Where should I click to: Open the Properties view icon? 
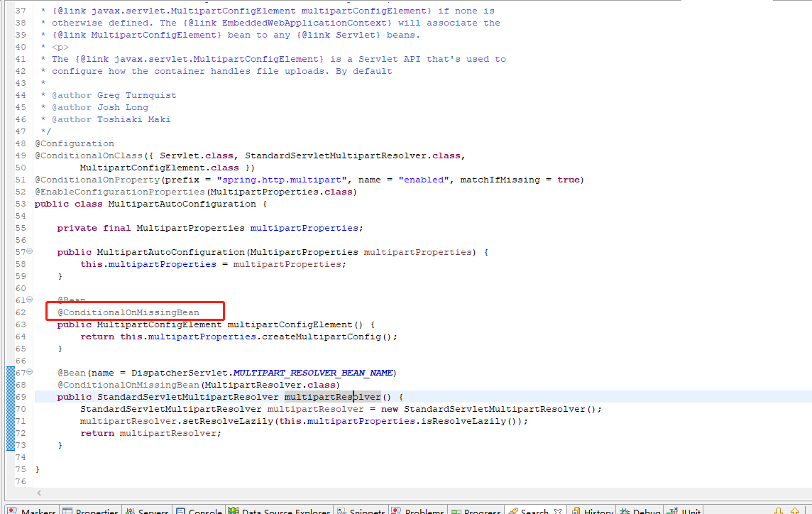(x=67, y=510)
